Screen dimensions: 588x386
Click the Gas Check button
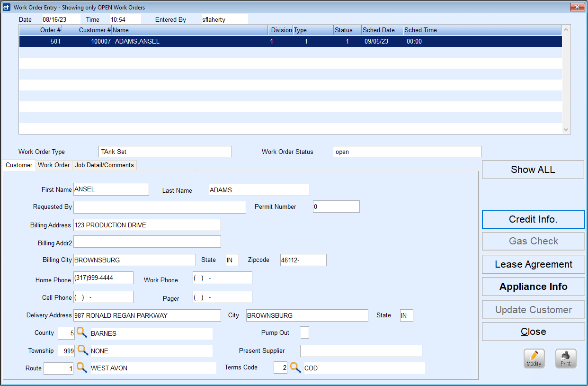534,241
